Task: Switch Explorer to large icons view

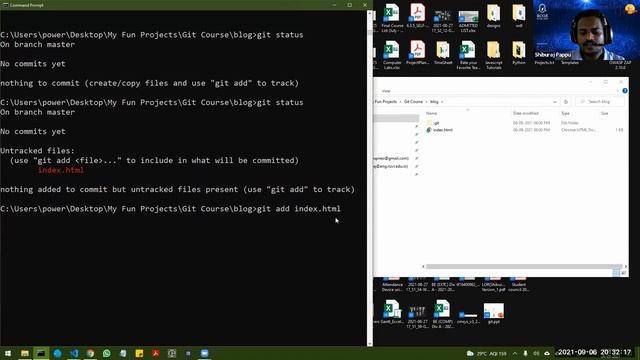Action: pyautogui.click(x=623, y=273)
